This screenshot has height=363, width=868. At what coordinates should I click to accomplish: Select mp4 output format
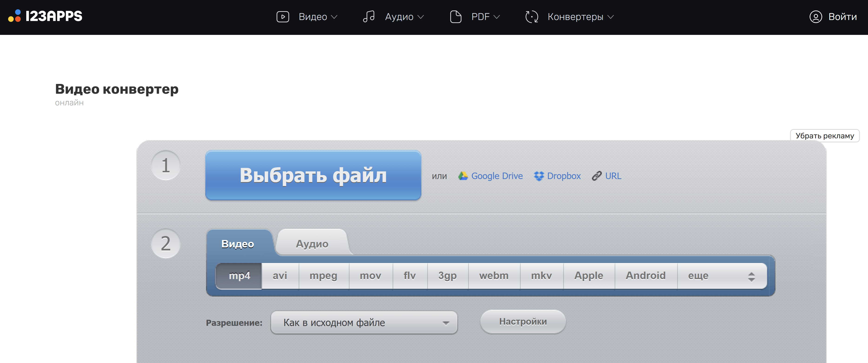point(239,276)
